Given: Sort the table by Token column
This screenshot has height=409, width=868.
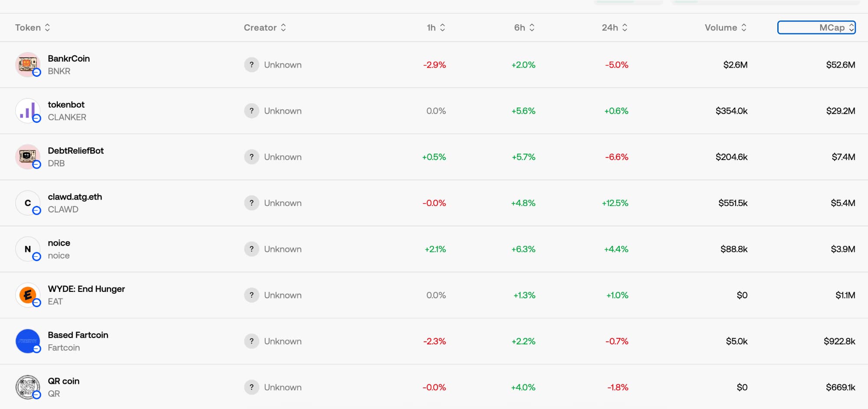Looking at the screenshot, I should pos(33,28).
